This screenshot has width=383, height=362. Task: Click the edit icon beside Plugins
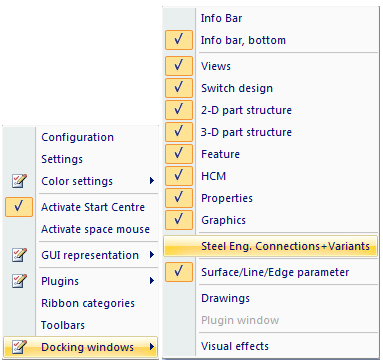point(19,281)
